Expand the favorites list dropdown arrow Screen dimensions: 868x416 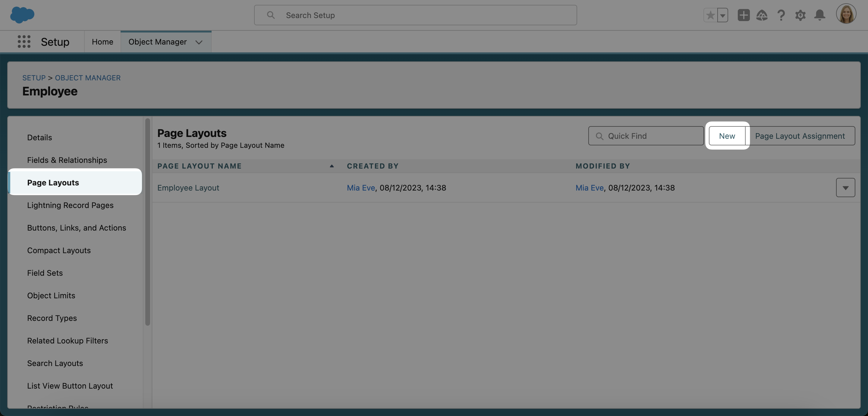722,15
